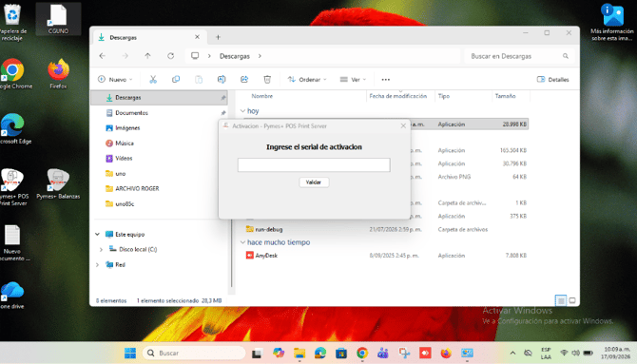Close the Descargas tab
Image resolution: width=637 pixels, height=364 pixels.
[197, 37]
